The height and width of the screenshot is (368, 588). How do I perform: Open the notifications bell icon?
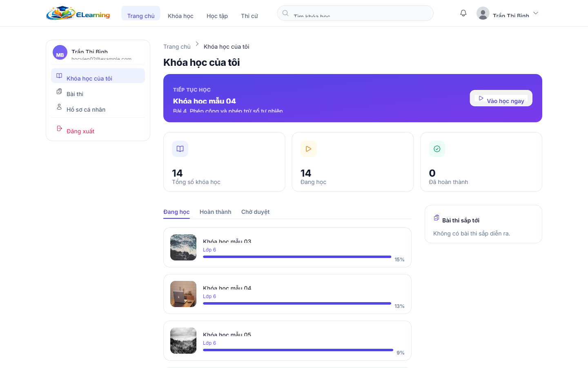point(463,13)
